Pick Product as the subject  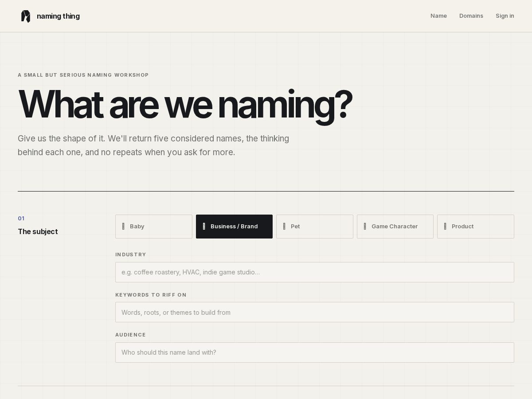tap(476, 227)
